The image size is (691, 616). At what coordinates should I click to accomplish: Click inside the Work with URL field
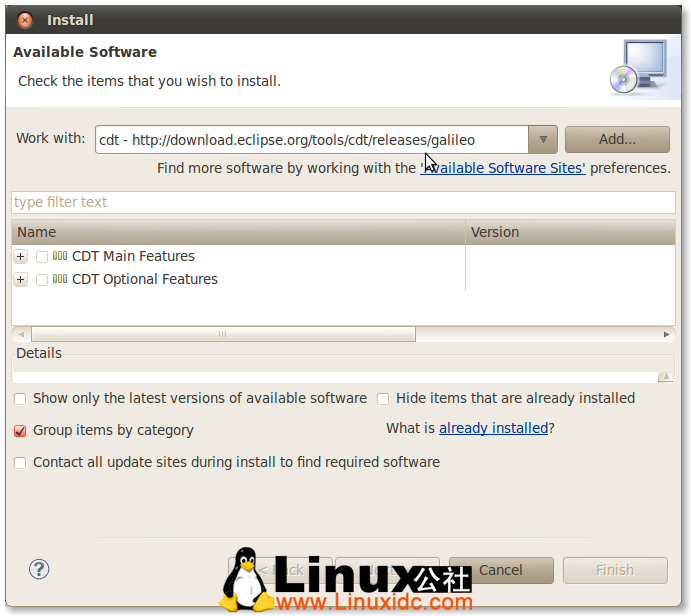click(x=312, y=140)
